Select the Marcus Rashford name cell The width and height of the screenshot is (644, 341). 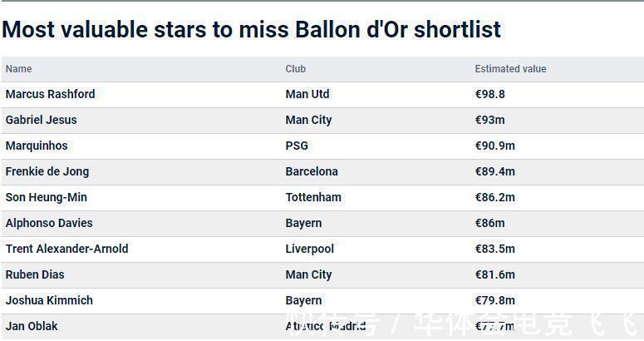click(x=50, y=94)
